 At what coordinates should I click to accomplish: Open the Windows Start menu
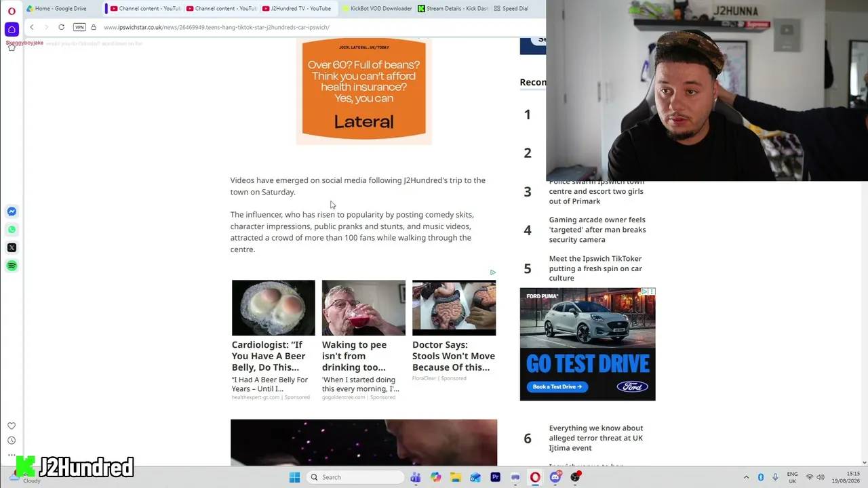point(294,477)
